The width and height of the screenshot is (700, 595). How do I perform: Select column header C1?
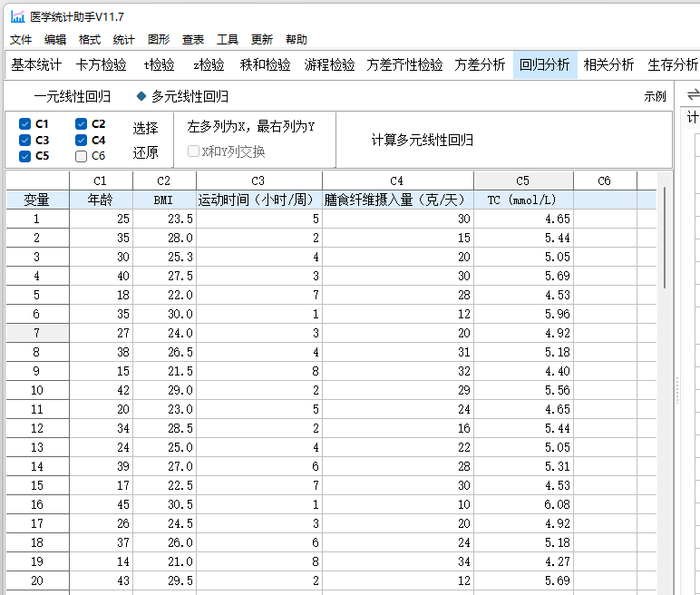(101, 180)
